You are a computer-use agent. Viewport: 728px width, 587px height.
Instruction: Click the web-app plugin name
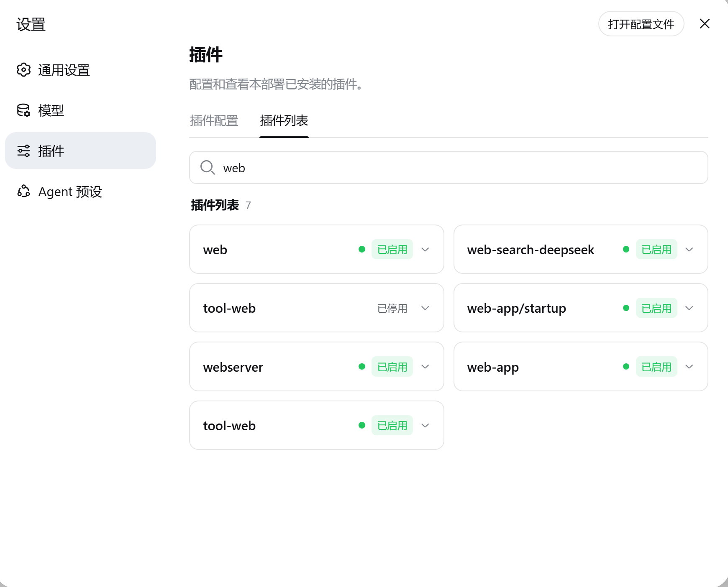point(493,368)
